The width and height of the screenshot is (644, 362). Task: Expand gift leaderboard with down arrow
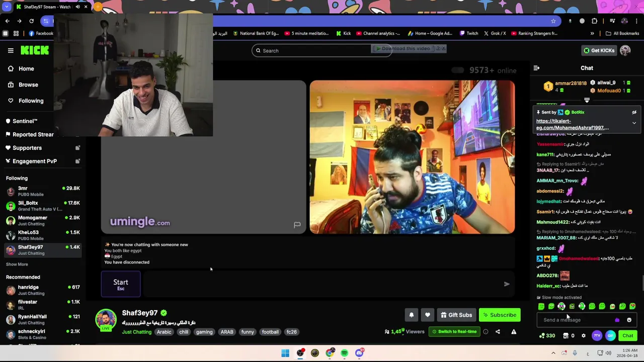click(x=587, y=100)
